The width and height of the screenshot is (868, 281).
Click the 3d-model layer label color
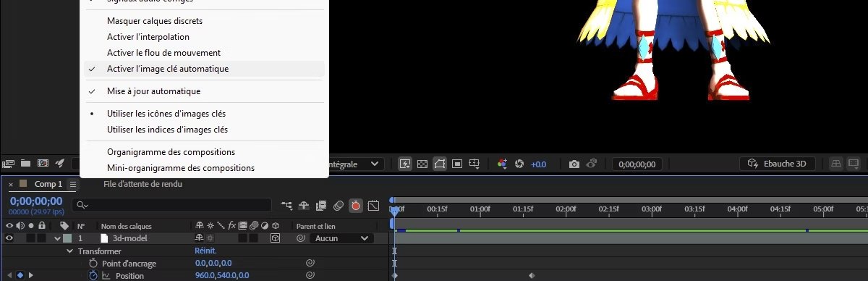tap(67, 238)
